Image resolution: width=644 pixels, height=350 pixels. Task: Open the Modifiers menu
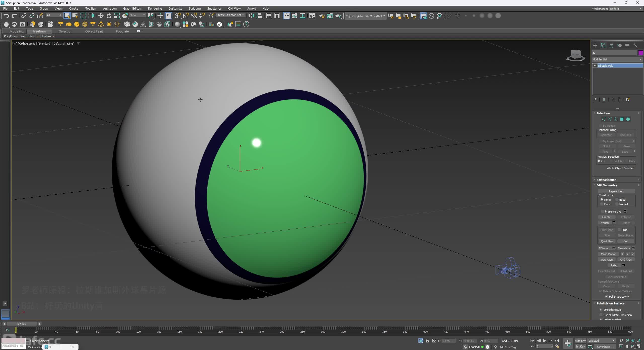[91, 8]
